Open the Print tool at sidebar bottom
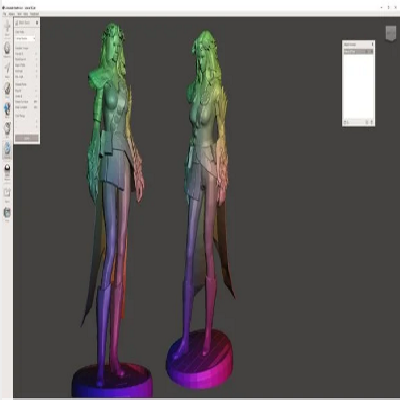Image resolution: width=400 pixels, height=400 pixels. (x=7, y=213)
